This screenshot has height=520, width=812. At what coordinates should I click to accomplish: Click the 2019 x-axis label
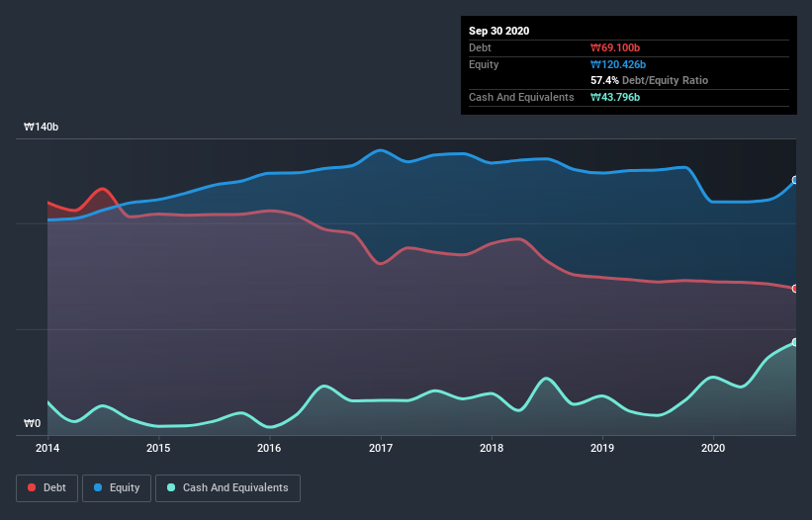point(602,448)
